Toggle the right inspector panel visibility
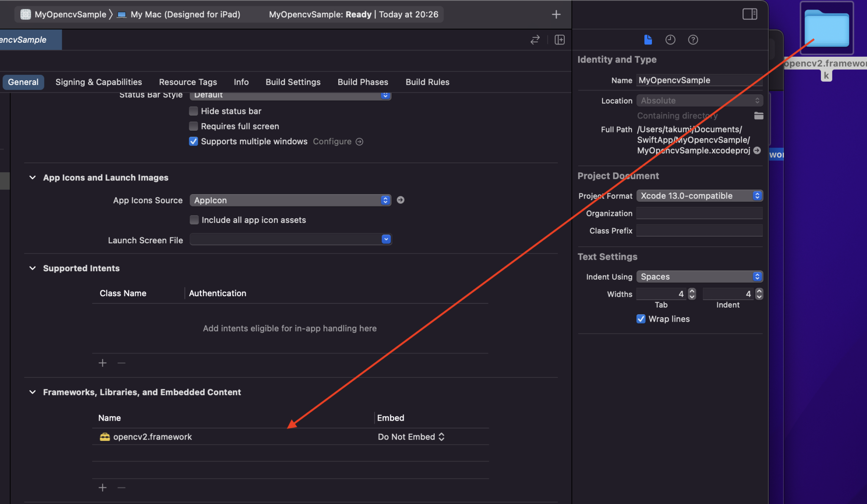 (750, 14)
